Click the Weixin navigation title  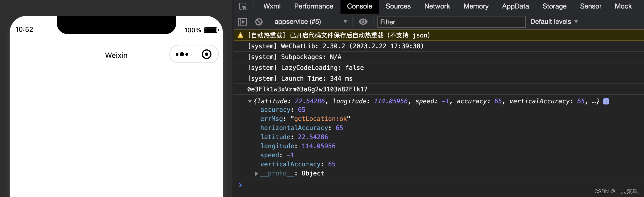[116, 55]
